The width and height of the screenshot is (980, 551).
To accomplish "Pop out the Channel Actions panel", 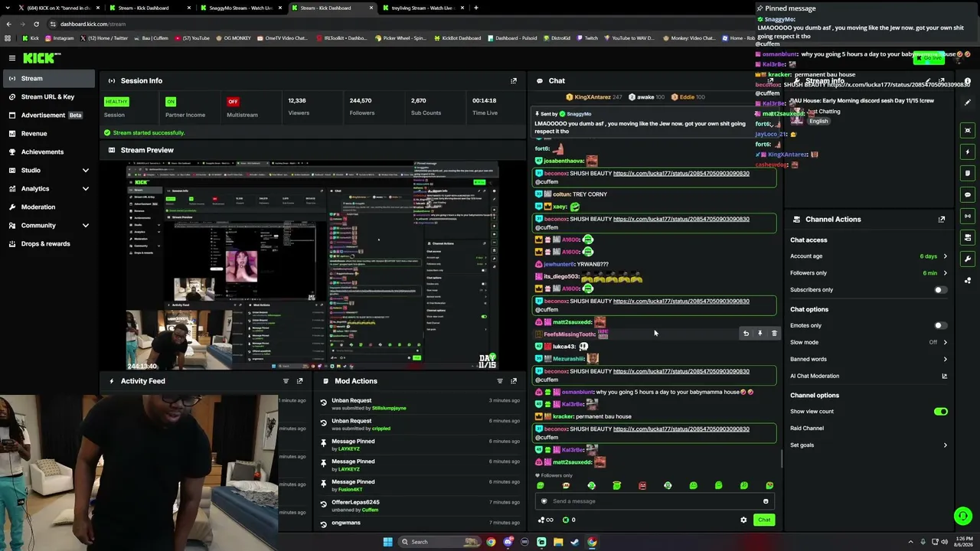I will [942, 219].
